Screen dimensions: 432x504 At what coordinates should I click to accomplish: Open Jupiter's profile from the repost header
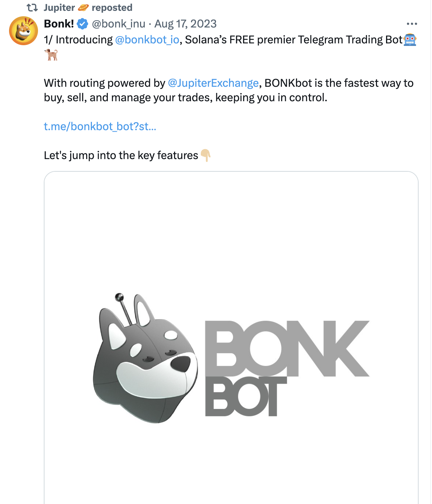[59, 8]
